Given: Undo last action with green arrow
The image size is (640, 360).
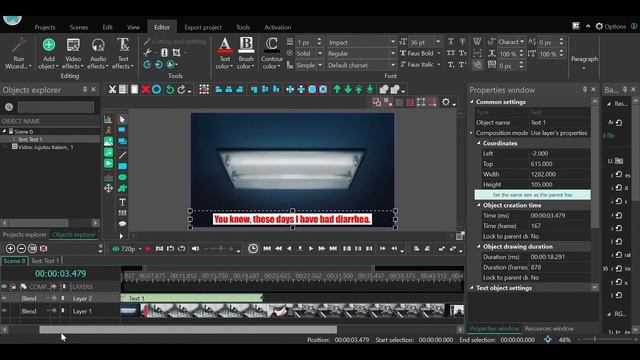Looking at the screenshot, I should tap(170, 89).
